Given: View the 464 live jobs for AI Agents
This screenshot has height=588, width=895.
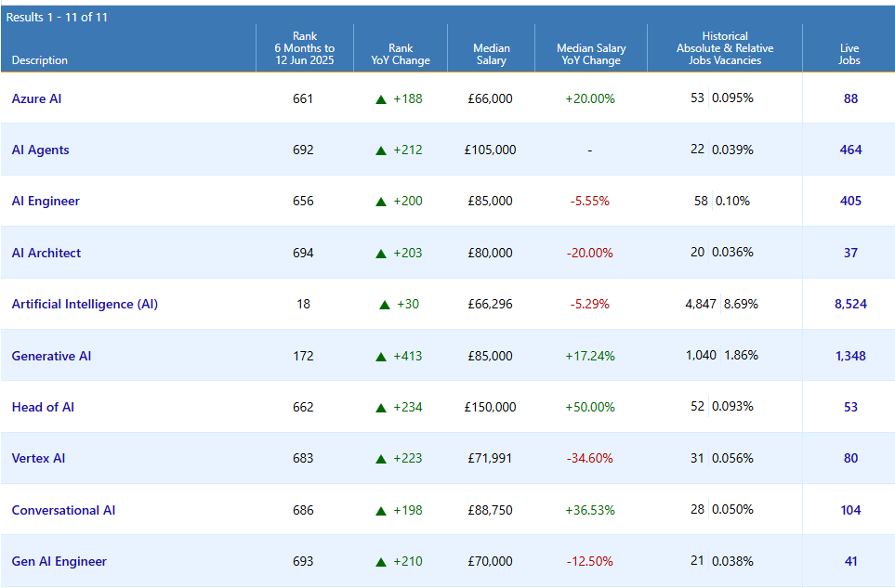Looking at the screenshot, I should 850,150.
